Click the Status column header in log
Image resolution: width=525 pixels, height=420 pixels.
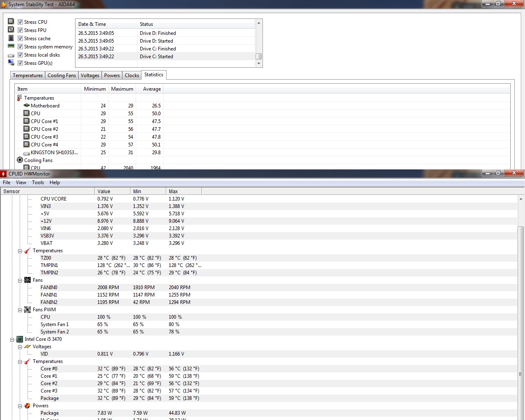196,24
